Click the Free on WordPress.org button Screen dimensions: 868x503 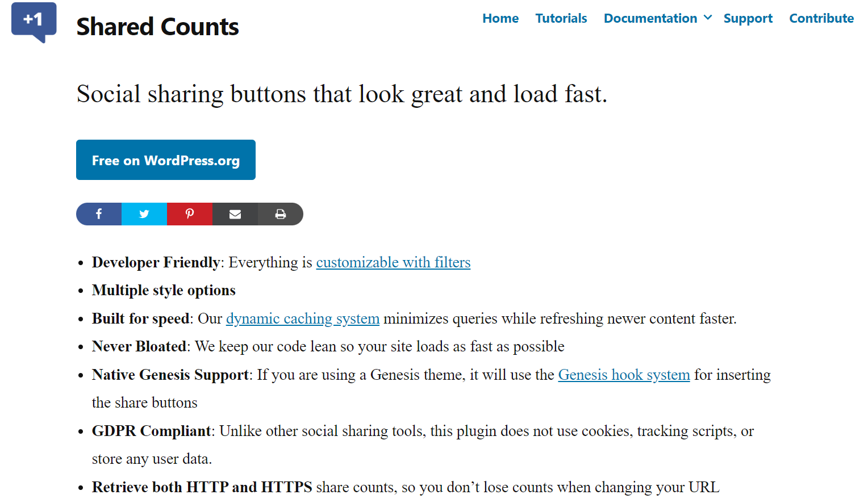click(166, 160)
